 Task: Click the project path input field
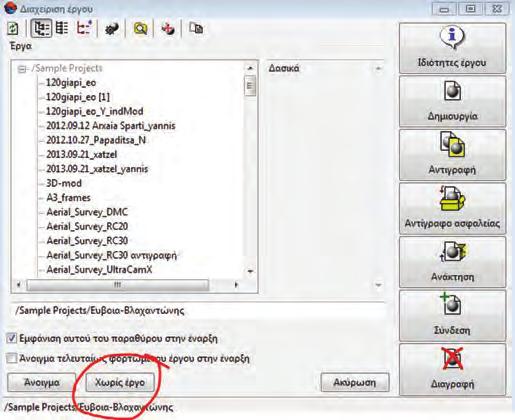click(x=198, y=311)
